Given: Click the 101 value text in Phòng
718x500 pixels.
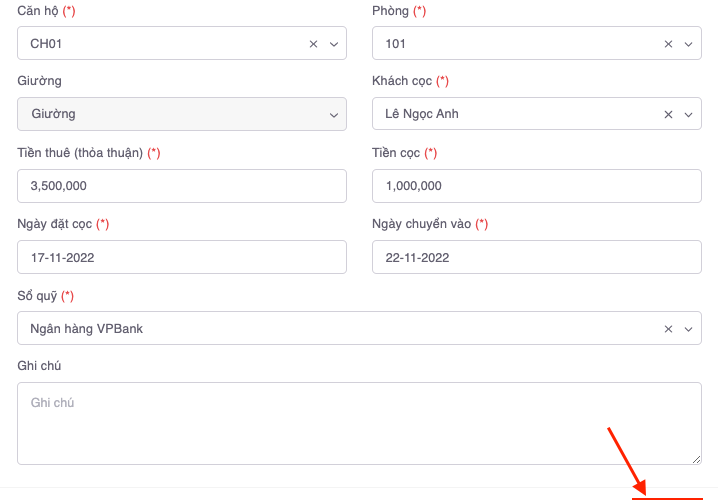Looking at the screenshot, I should pyautogui.click(x=396, y=44).
